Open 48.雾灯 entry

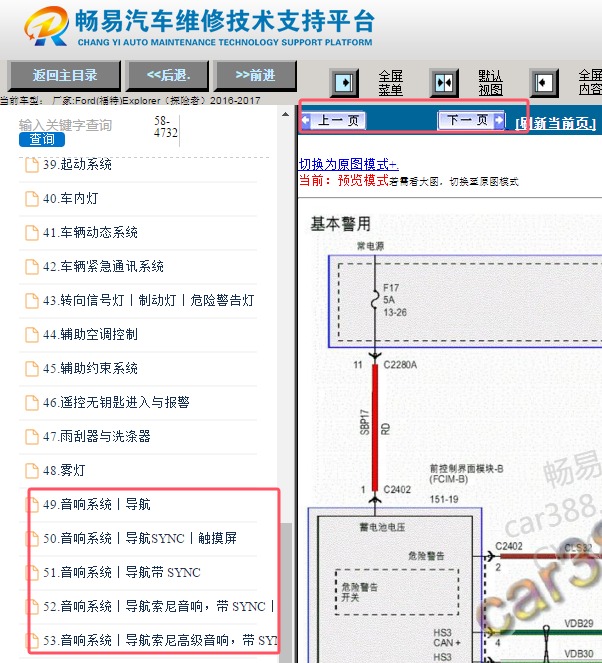click(x=64, y=471)
